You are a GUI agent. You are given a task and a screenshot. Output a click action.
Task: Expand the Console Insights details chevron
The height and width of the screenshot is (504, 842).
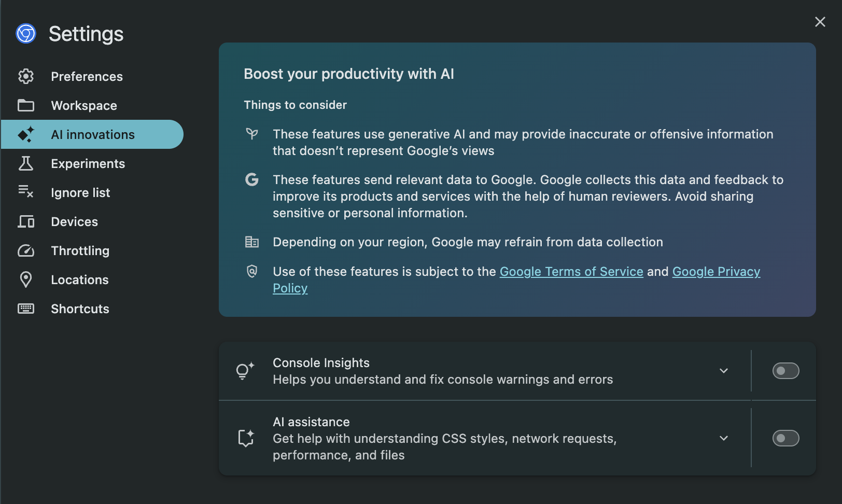[x=724, y=371]
